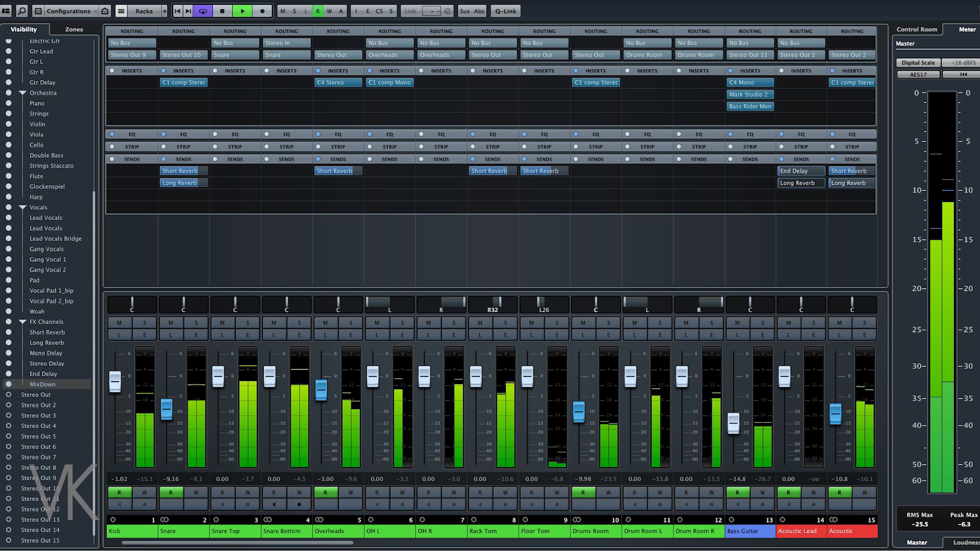This screenshot has height=551, width=980.
Task: Open the Control Room tab
Action: pos(917,29)
